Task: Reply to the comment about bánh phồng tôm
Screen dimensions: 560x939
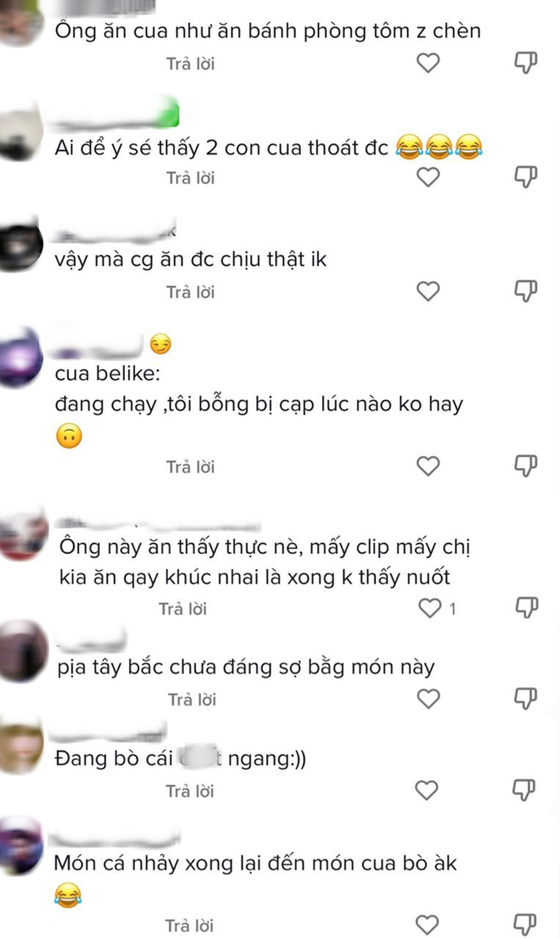Action: (190, 64)
